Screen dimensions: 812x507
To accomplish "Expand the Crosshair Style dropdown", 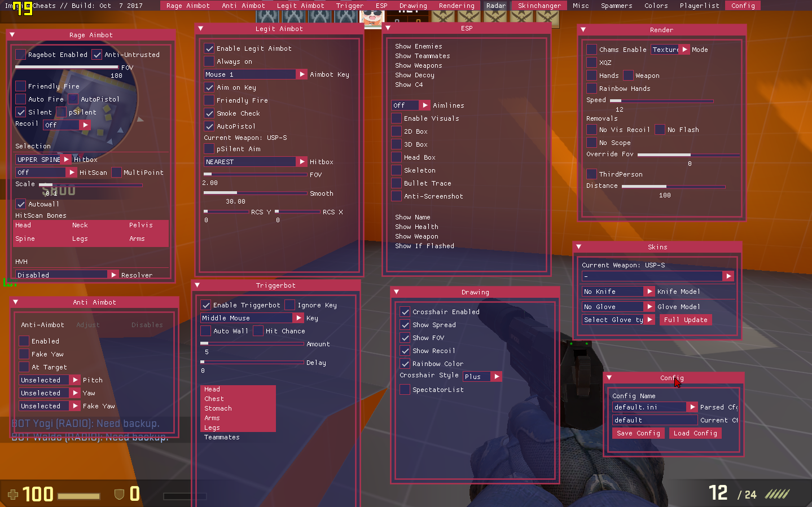I will pyautogui.click(x=482, y=376).
